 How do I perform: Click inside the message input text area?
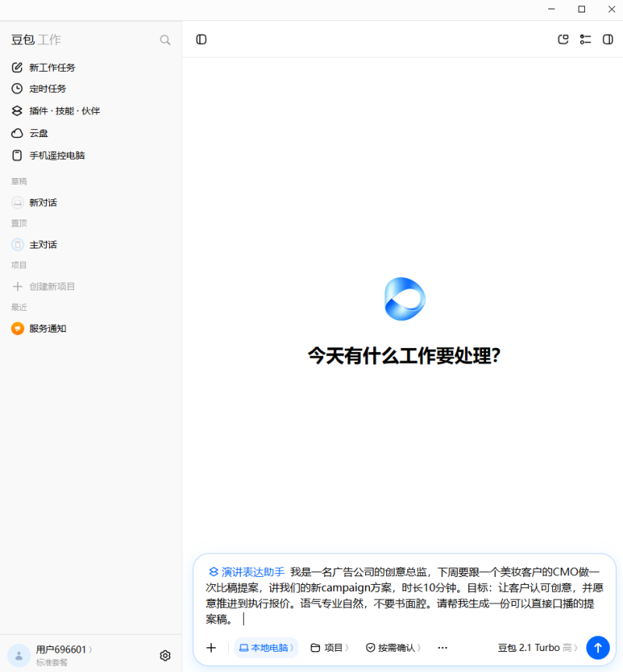[404, 595]
